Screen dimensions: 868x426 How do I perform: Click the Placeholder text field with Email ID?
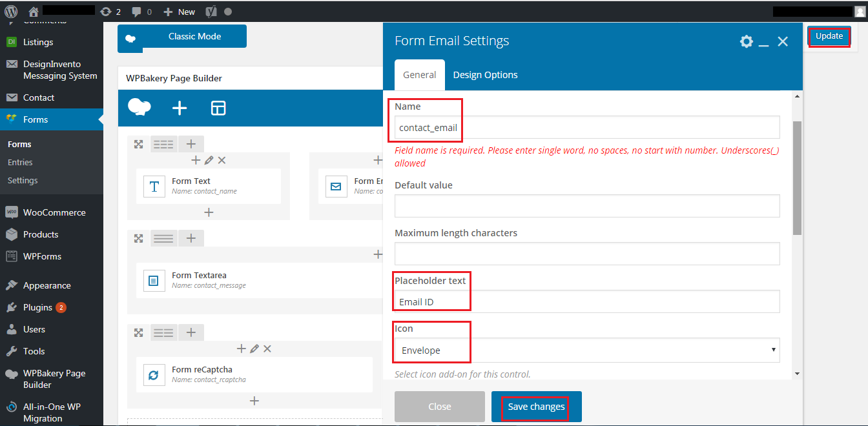[587, 301]
